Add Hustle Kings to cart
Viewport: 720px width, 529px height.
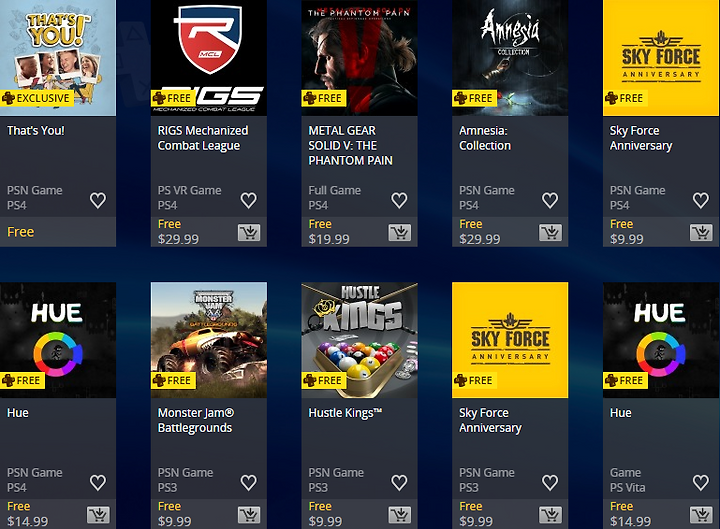[399, 515]
